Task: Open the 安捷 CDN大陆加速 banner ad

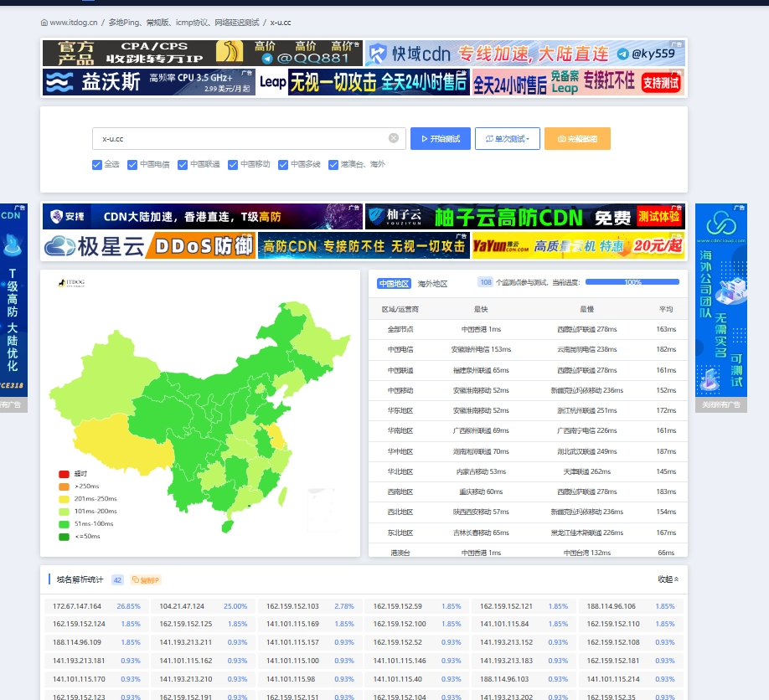Action: pos(203,217)
